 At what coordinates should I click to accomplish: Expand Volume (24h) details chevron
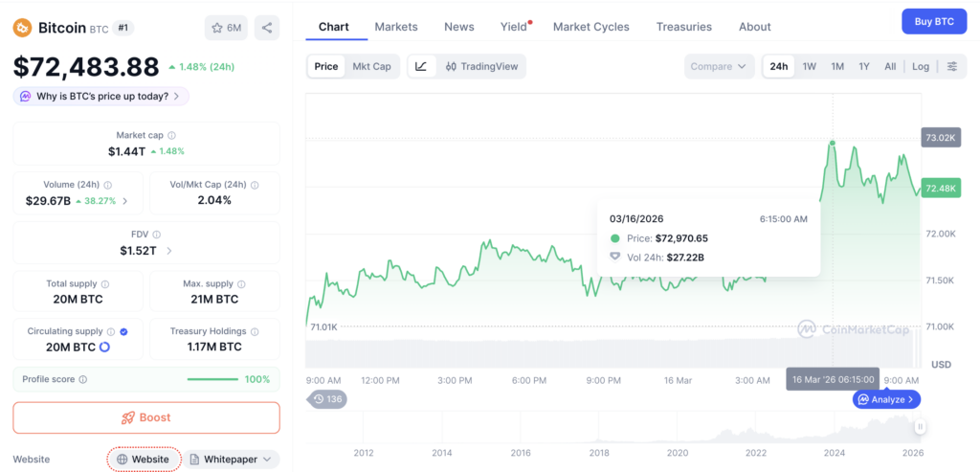pos(125,201)
